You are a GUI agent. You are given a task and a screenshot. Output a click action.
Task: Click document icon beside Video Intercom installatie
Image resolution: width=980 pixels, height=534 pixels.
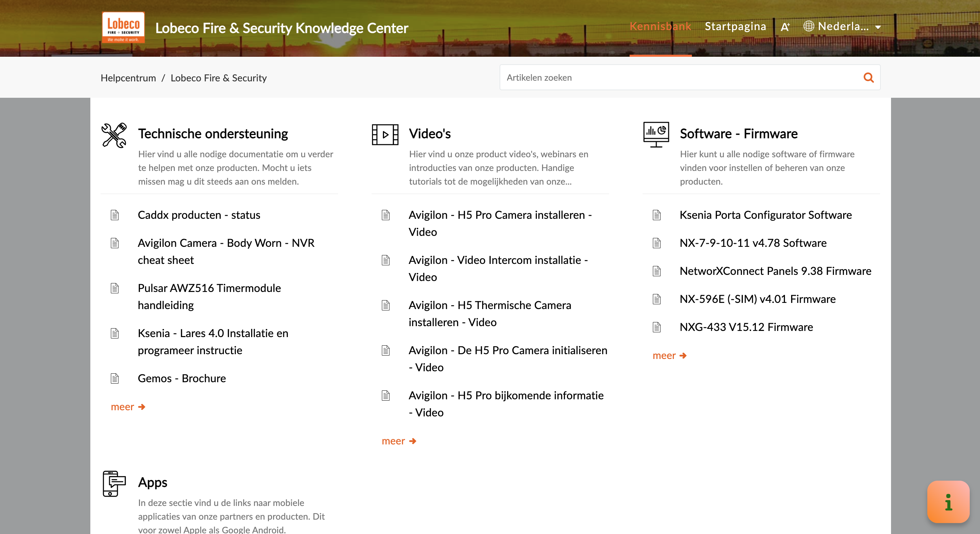pos(386,261)
